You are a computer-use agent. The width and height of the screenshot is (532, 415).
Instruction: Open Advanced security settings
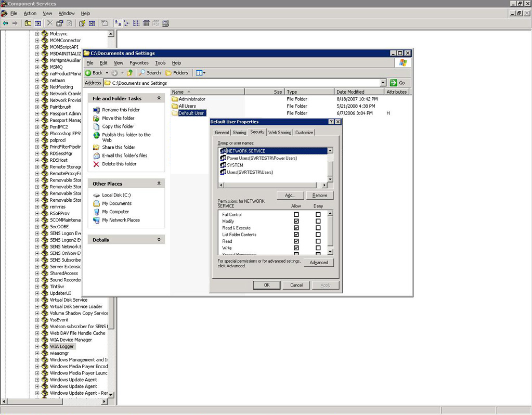319,263
